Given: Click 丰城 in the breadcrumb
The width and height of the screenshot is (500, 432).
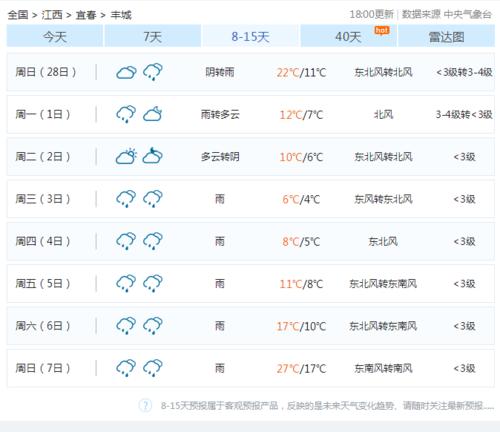Looking at the screenshot, I should pos(121,15).
